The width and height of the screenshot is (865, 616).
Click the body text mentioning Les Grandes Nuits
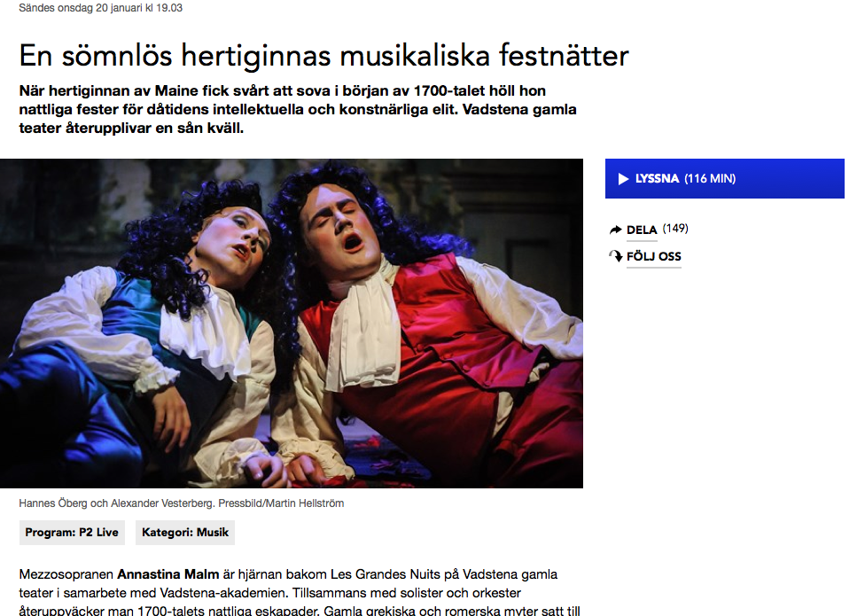(300, 593)
